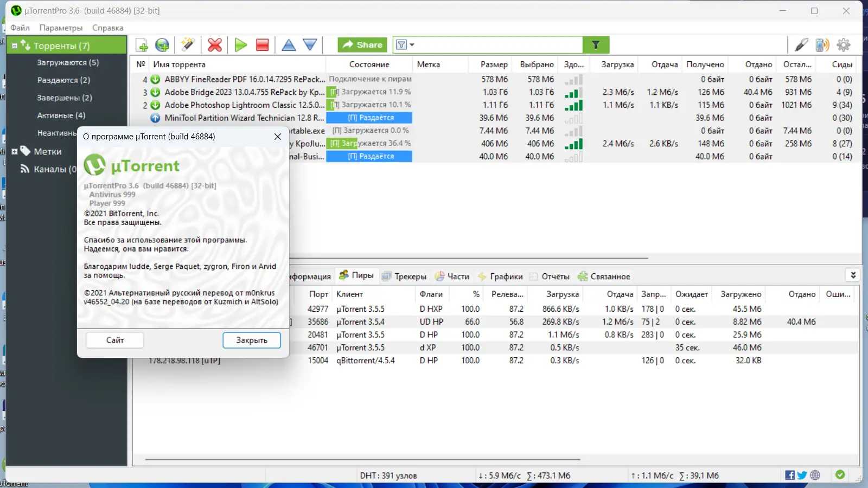The image size is (868, 488).
Task: Open the torrent creation wizard
Action: coord(188,45)
